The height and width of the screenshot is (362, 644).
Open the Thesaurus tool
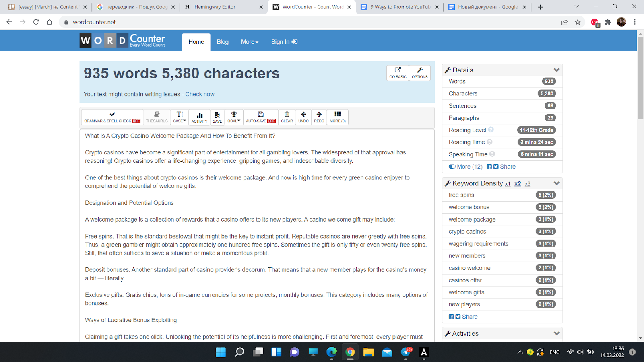click(157, 117)
